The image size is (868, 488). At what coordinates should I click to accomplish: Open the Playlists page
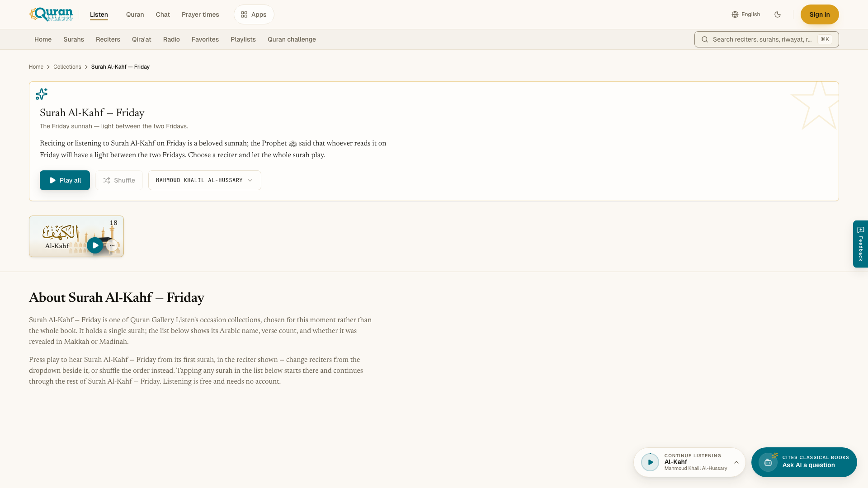click(243, 39)
